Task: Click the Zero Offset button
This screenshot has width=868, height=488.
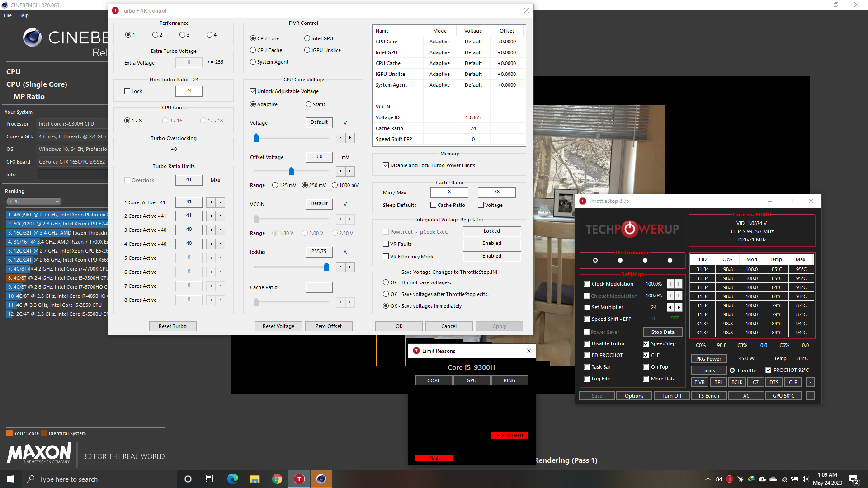Action: click(x=328, y=326)
